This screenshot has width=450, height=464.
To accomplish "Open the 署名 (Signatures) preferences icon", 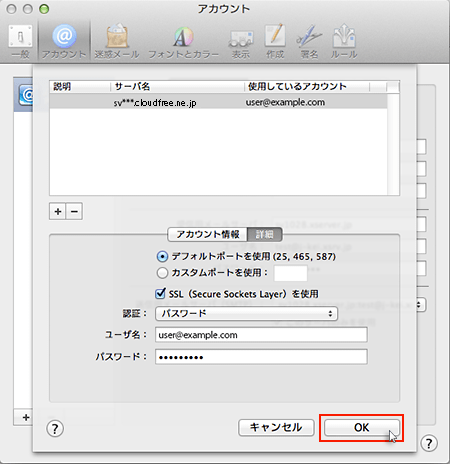I will pos(309,41).
